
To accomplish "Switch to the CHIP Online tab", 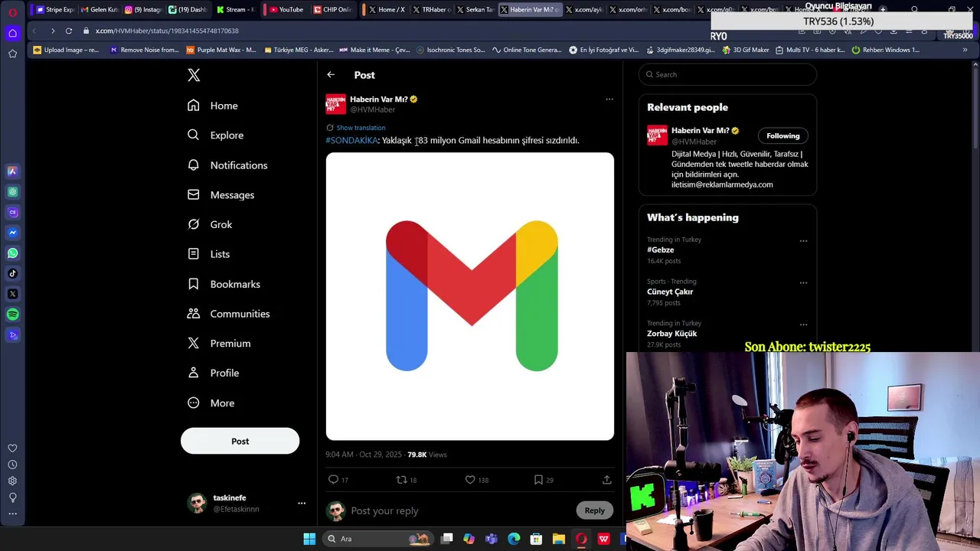I will pyautogui.click(x=332, y=10).
